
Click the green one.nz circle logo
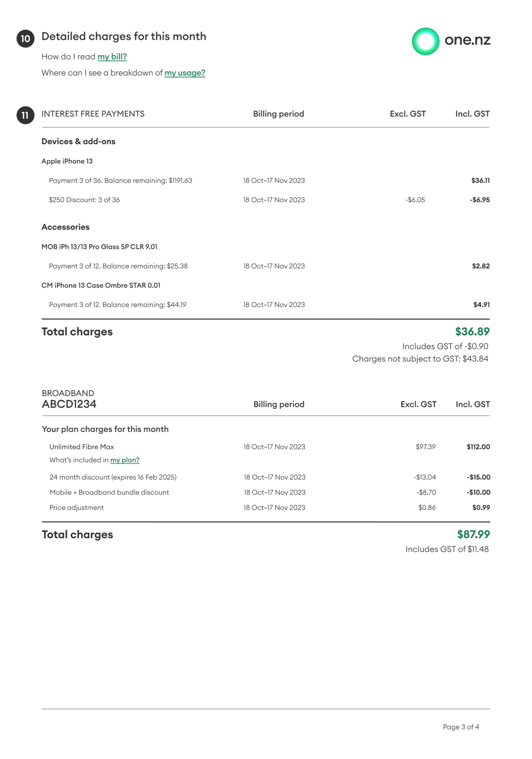click(425, 41)
